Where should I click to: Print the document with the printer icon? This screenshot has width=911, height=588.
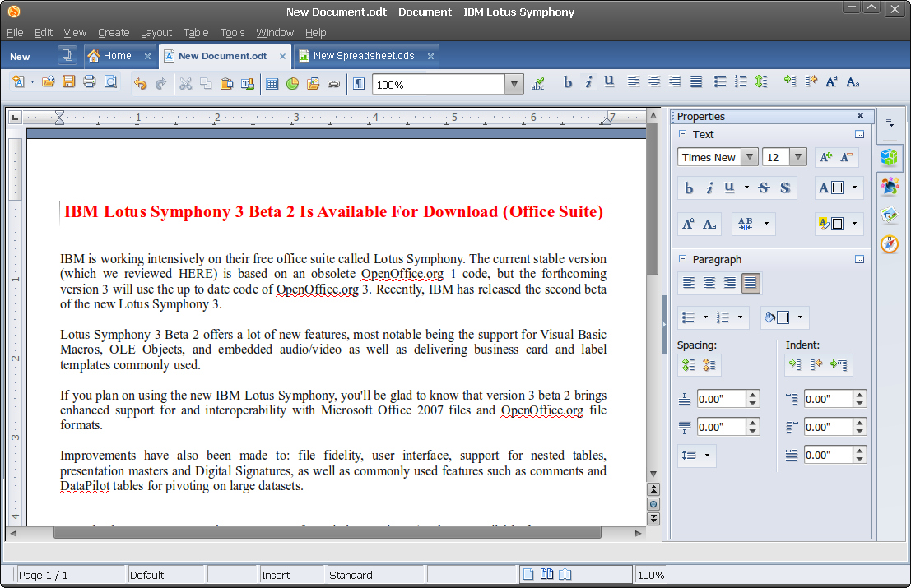point(90,82)
